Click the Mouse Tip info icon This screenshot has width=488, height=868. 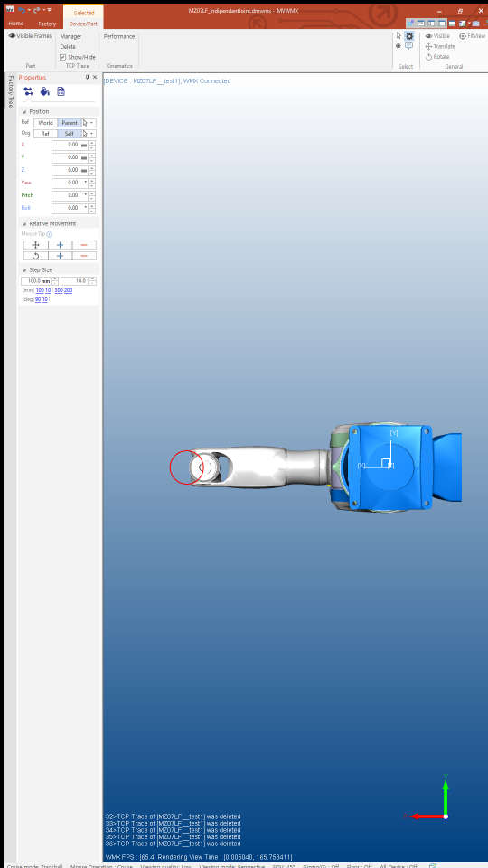coord(49,234)
